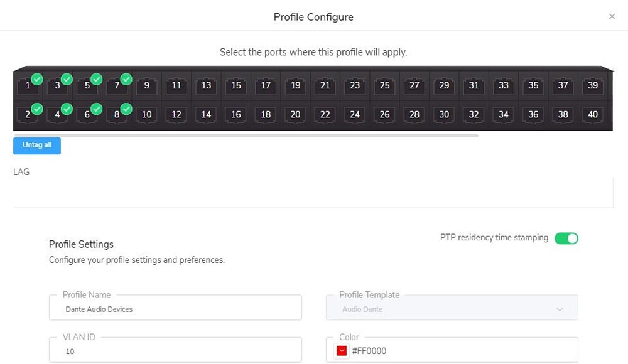The width and height of the screenshot is (628, 364).
Task: Uncheck selected port 7
Action: tap(118, 85)
